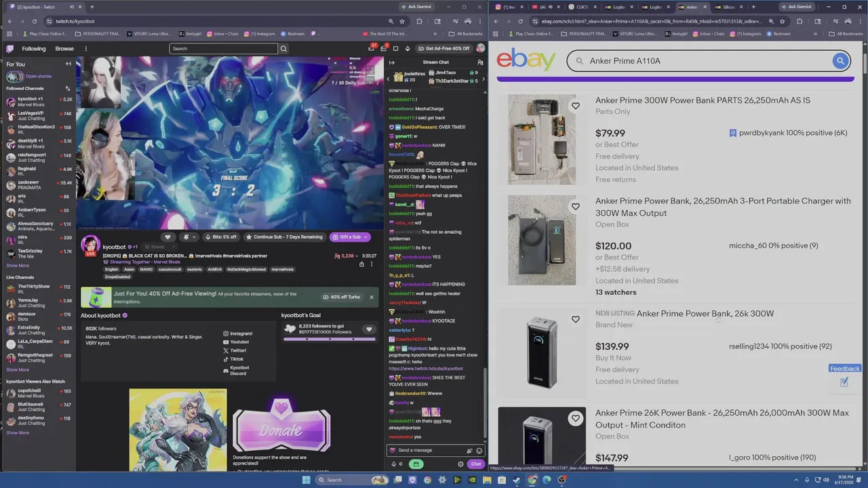Click the green channel points chest
This screenshot has width=868, height=488.
pos(416,464)
